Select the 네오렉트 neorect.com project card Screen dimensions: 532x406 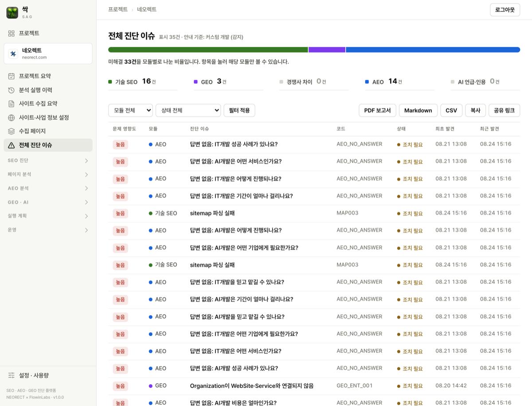pos(48,54)
